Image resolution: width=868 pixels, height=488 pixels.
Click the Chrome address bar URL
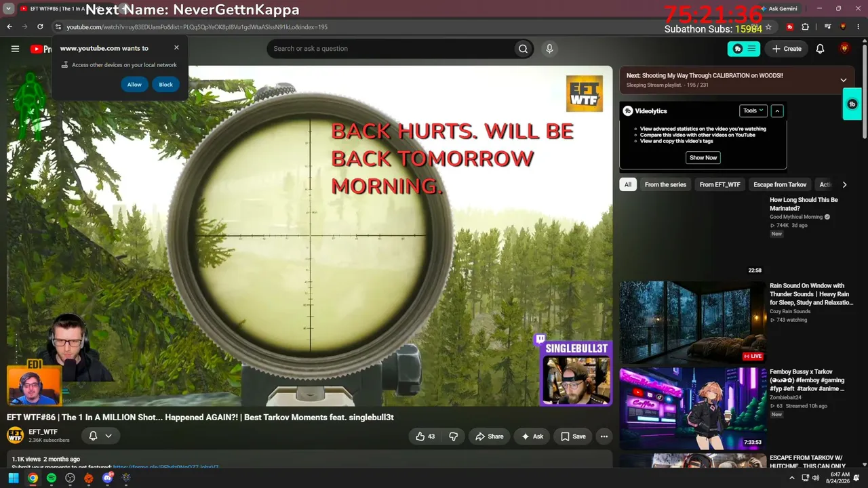[x=197, y=27]
